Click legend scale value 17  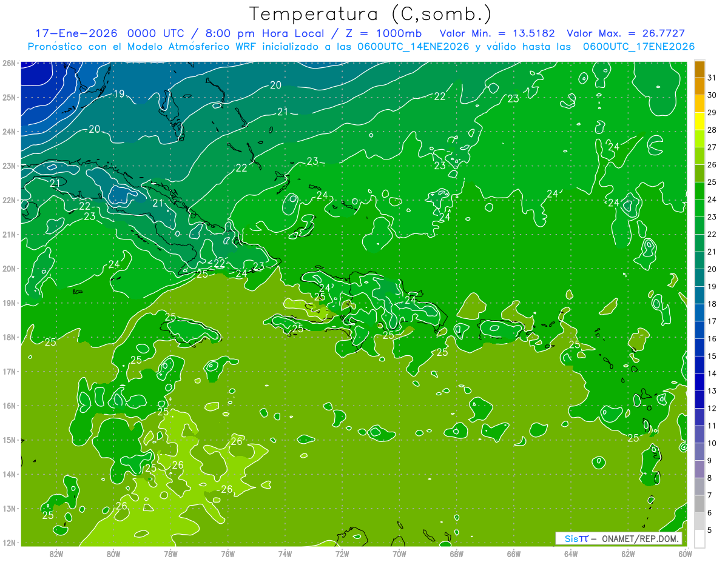point(712,321)
